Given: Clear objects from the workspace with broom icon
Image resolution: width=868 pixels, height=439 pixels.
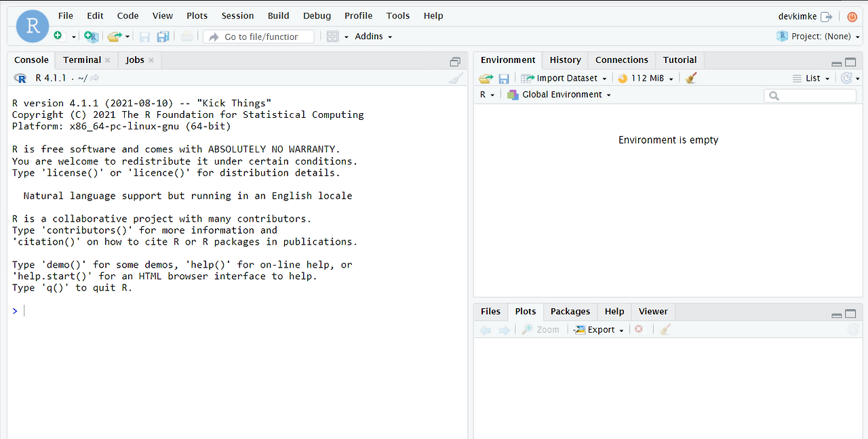Looking at the screenshot, I should tap(690, 78).
